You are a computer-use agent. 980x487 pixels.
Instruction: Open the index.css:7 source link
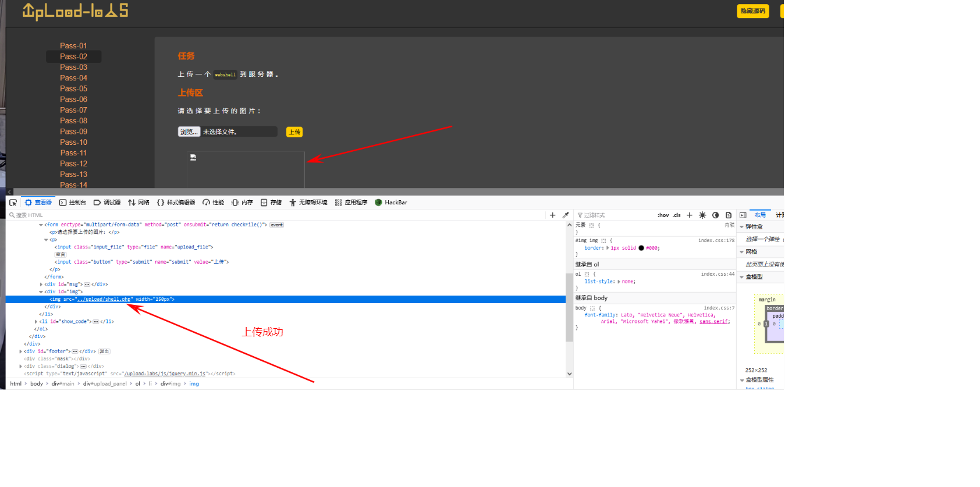[719, 308]
